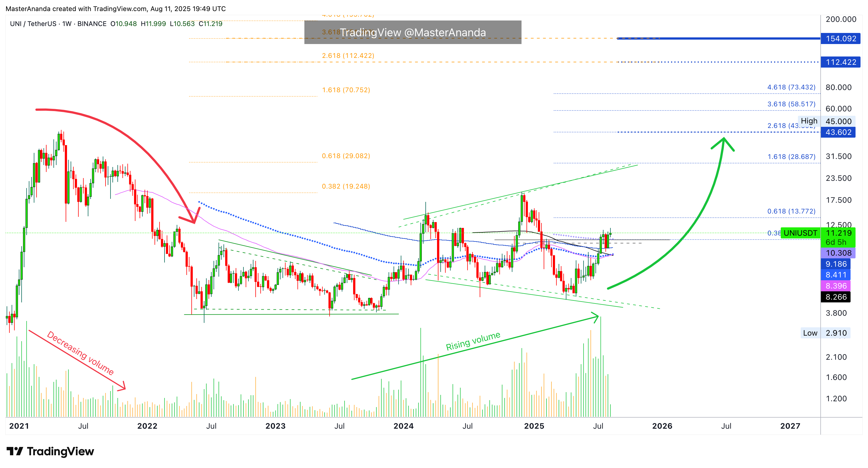The width and height of the screenshot is (868, 468).
Task: Click the Low 2.910 price label
Action: pos(825,333)
